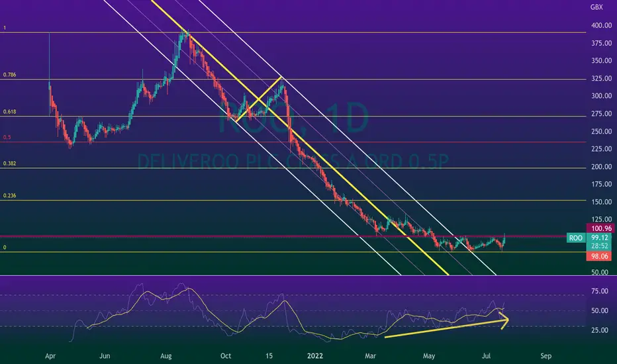Click the May date axis label
The image size is (617, 364).
click(429, 356)
